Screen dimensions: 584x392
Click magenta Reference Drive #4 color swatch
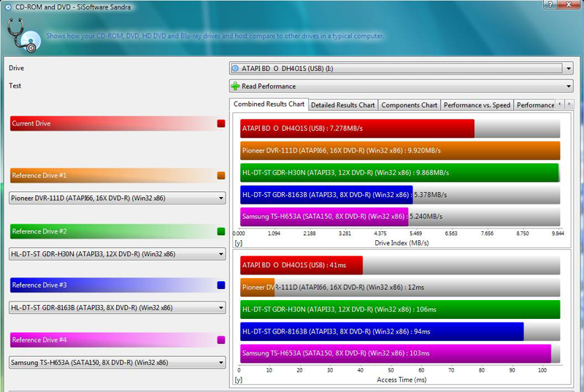[221, 340]
